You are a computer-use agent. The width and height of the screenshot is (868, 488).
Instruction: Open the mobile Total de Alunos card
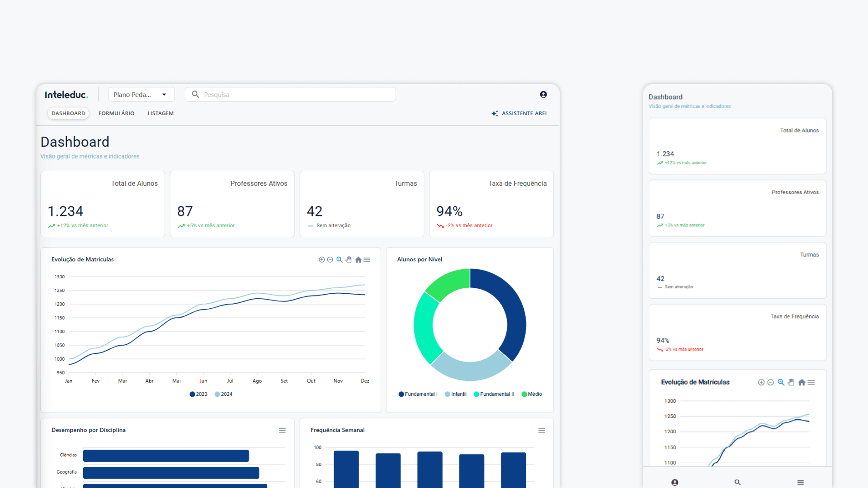[x=738, y=146]
